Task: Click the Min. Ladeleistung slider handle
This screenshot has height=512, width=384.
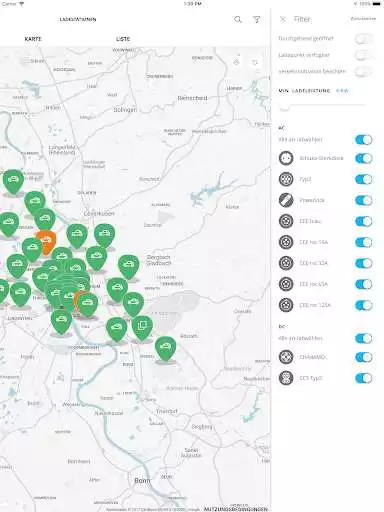Action: click(284, 107)
